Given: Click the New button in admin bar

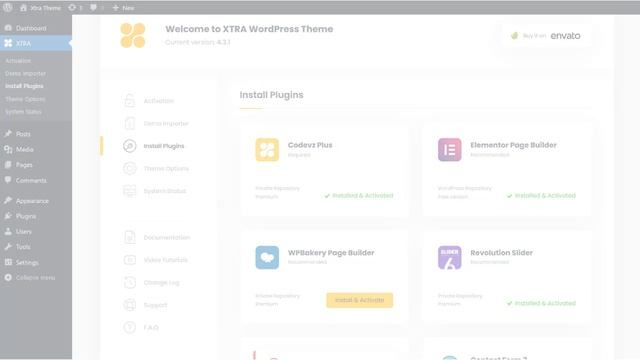Looking at the screenshot, I should coord(123,8).
